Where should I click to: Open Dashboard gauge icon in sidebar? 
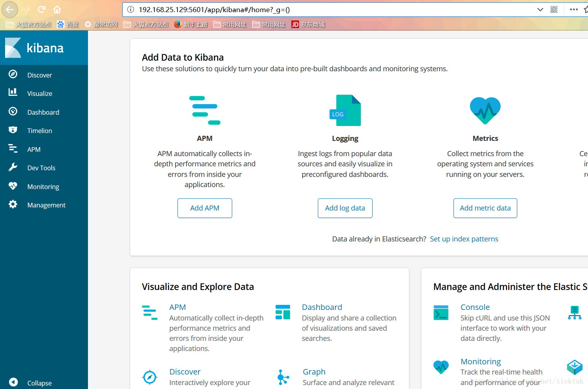point(13,111)
